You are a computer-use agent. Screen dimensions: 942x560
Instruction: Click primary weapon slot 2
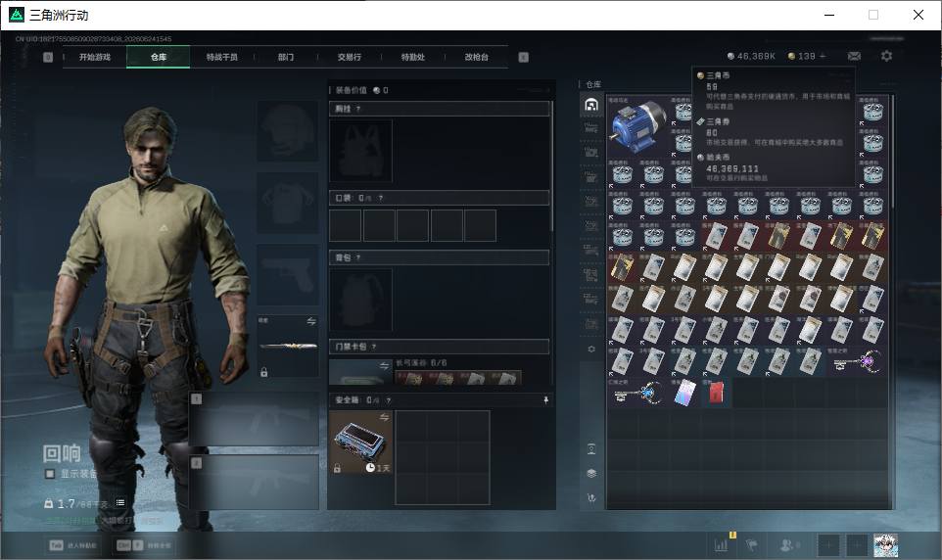click(255, 483)
